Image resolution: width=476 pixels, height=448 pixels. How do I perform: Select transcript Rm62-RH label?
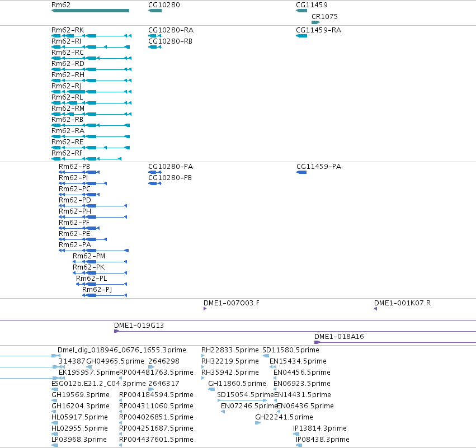(68, 75)
